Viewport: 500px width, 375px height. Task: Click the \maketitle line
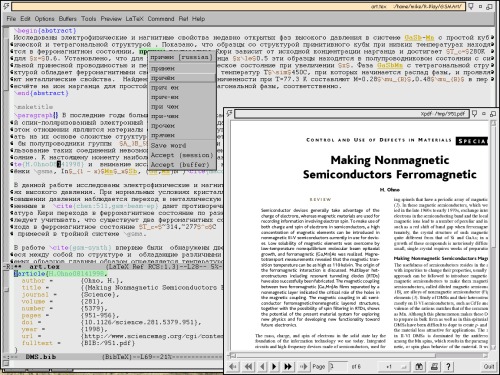33,107
